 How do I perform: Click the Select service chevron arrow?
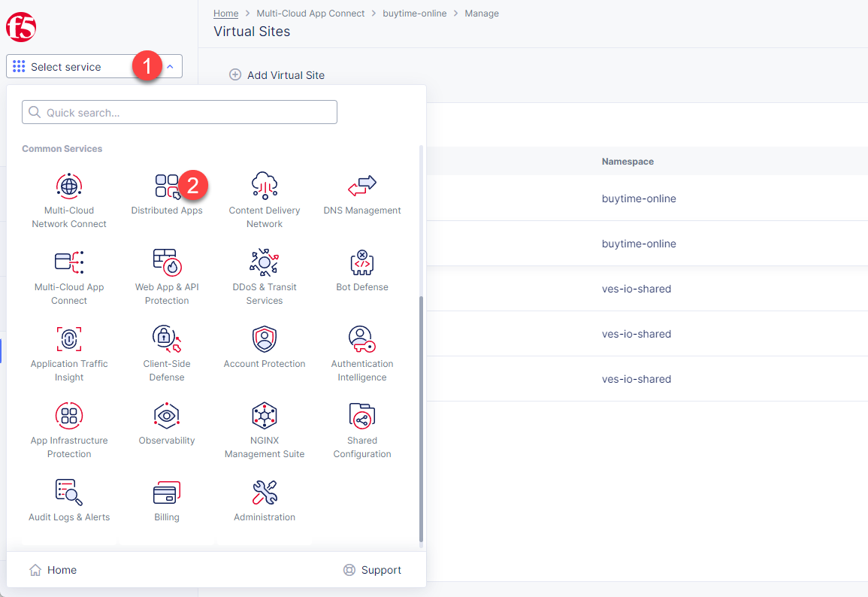pos(171,66)
